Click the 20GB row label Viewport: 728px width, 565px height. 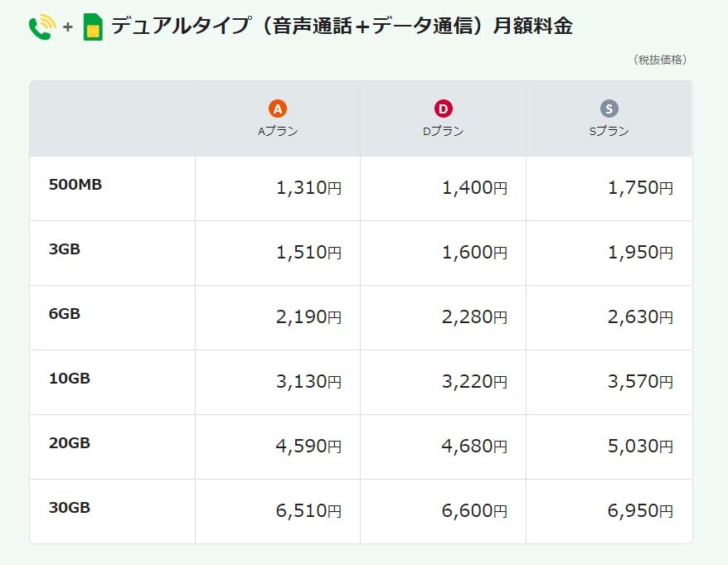70,443
